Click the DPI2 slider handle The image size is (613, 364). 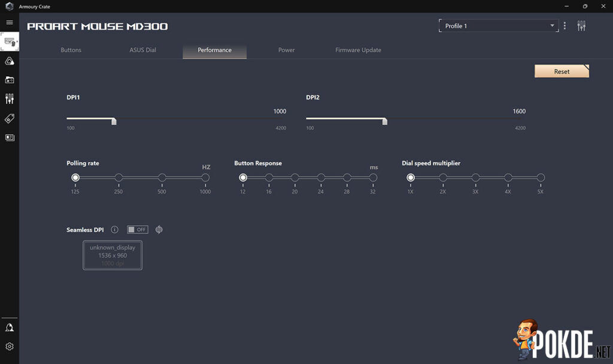point(385,122)
